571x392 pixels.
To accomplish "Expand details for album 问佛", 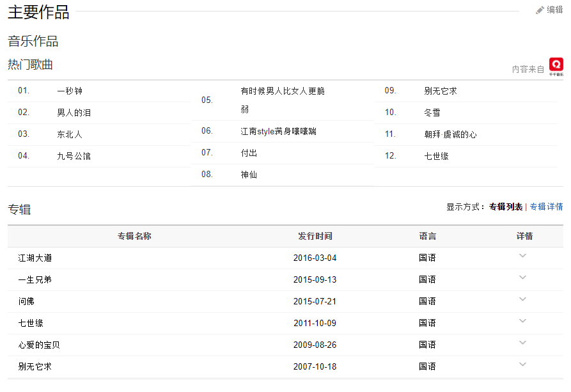I will tap(522, 299).
